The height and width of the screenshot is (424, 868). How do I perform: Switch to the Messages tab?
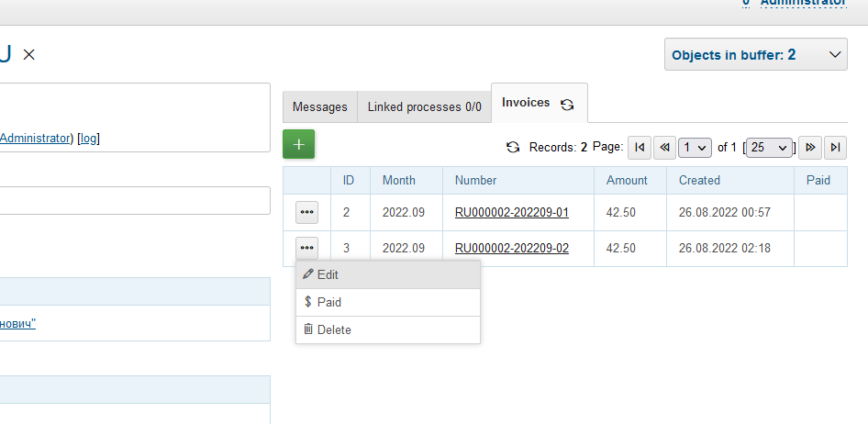[x=319, y=107]
